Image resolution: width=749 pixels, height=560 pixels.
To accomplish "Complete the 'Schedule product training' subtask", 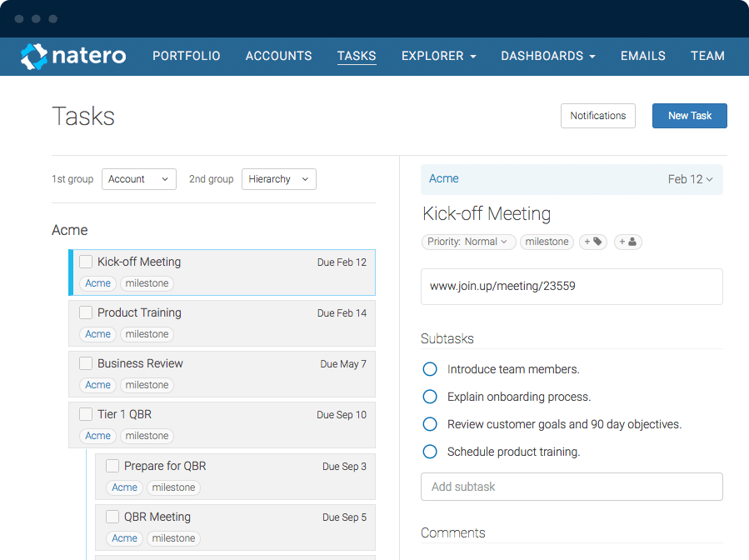I will point(430,452).
